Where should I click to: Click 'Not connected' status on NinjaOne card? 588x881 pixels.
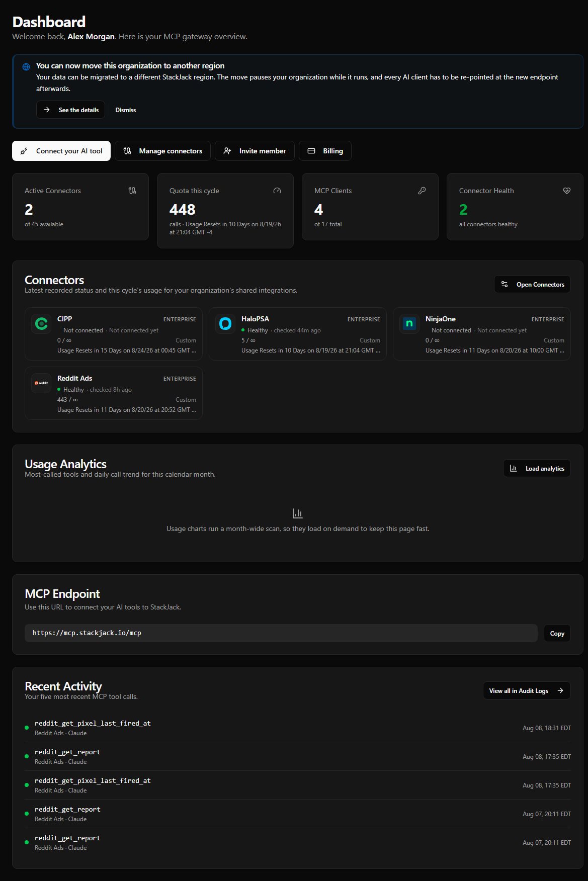pyautogui.click(x=451, y=330)
